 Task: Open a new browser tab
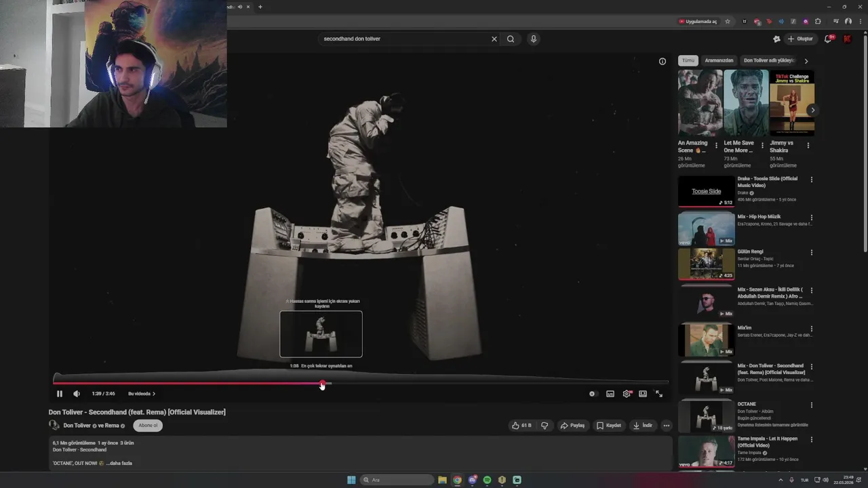pyautogui.click(x=260, y=7)
